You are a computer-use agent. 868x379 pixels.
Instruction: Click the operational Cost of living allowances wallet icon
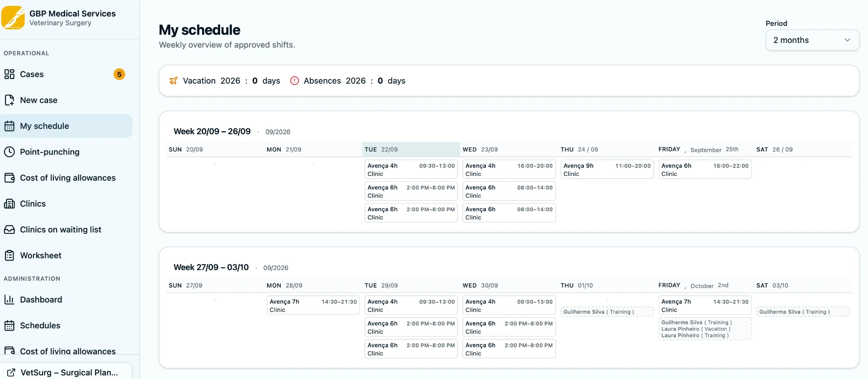tap(9, 178)
